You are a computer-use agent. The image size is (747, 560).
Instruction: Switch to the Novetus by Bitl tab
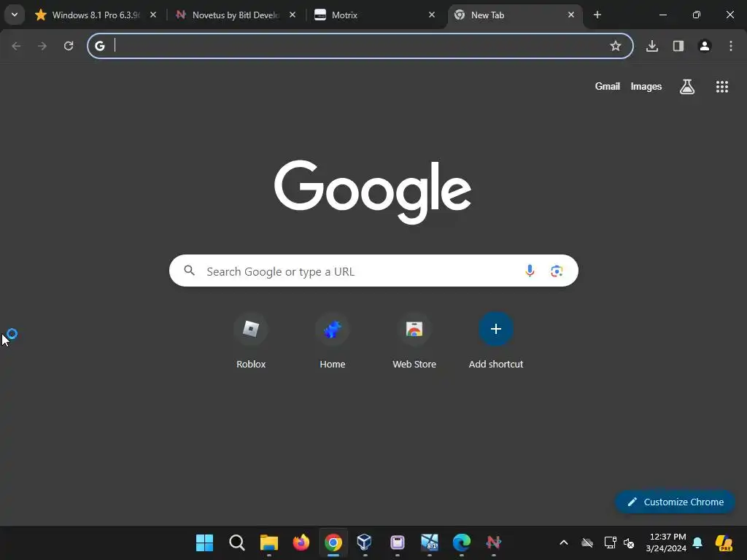pyautogui.click(x=236, y=15)
